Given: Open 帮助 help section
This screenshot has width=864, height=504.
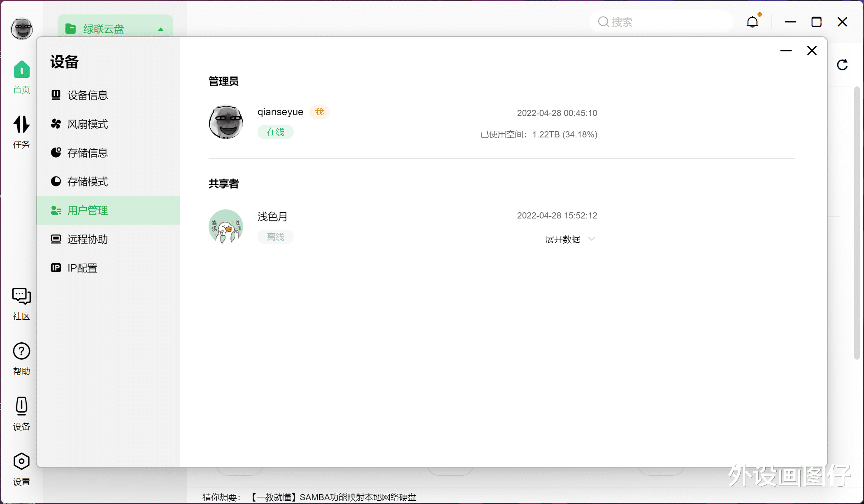Looking at the screenshot, I should pyautogui.click(x=21, y=358).
